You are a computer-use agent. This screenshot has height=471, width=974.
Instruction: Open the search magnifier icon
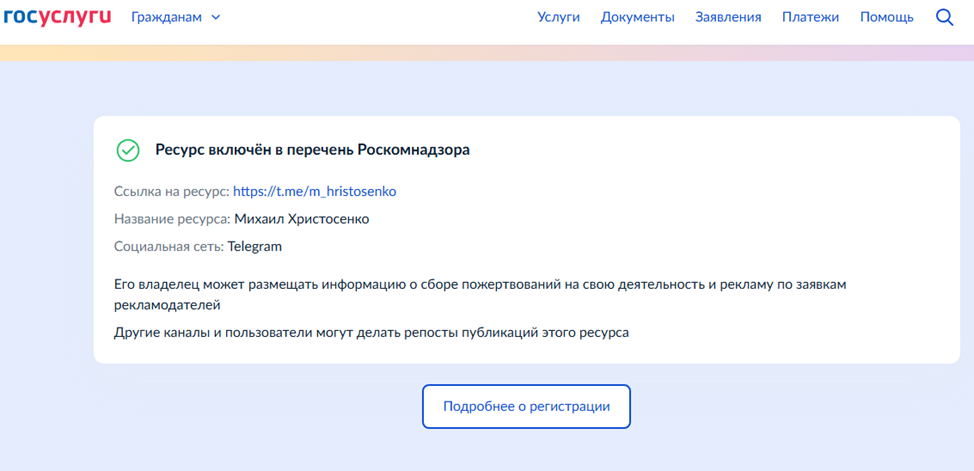[944, 17]
